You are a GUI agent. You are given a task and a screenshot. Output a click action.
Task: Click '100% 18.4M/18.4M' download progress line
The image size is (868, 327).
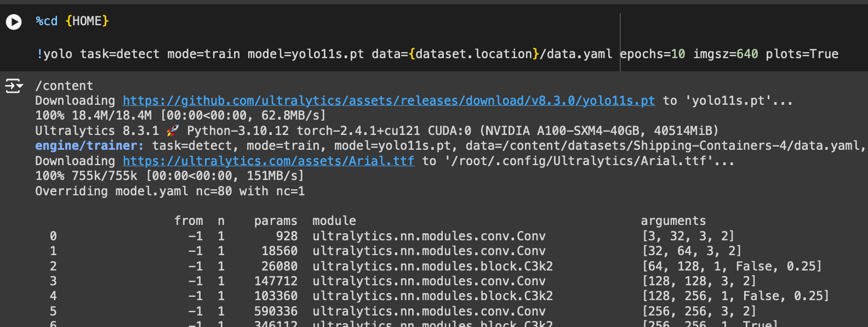pyautogui.click(x=181, y=115)
